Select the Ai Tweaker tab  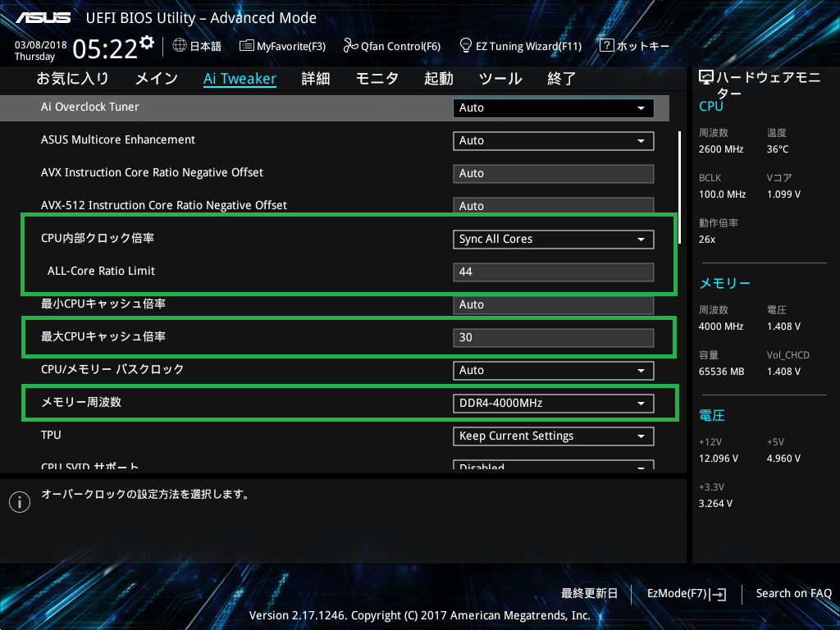pyautogui.click(x=240, y=79)
